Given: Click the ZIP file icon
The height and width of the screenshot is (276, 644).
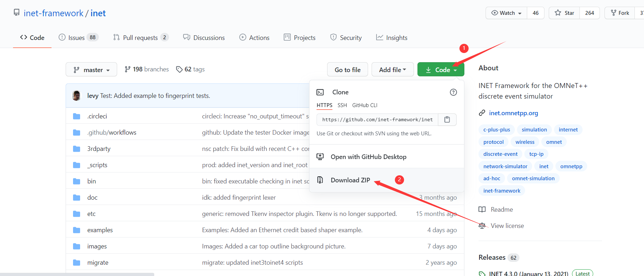Looking at the screenshot, I should (x=320, y=180).
